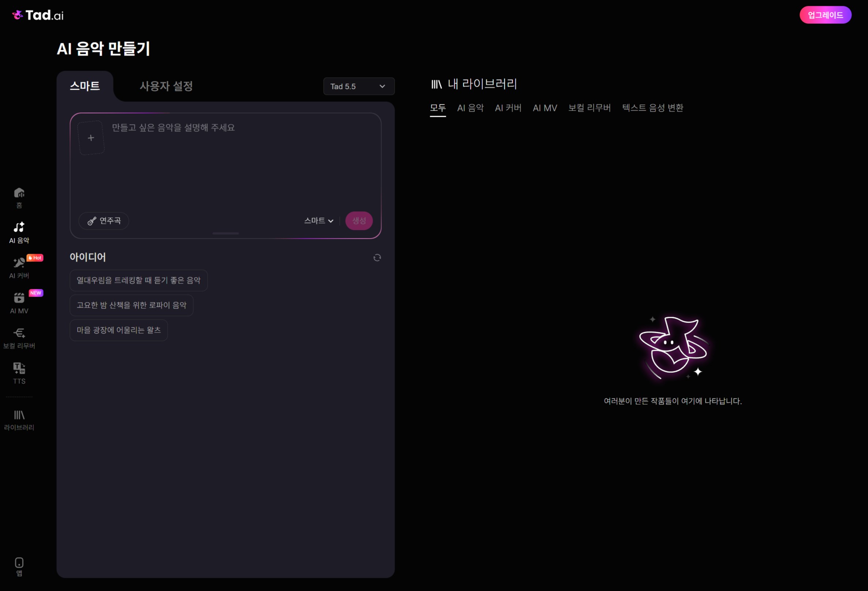Click the resize handle under the prompt box
Viewport: 868px width, 591px height.
tap(226, 234)
